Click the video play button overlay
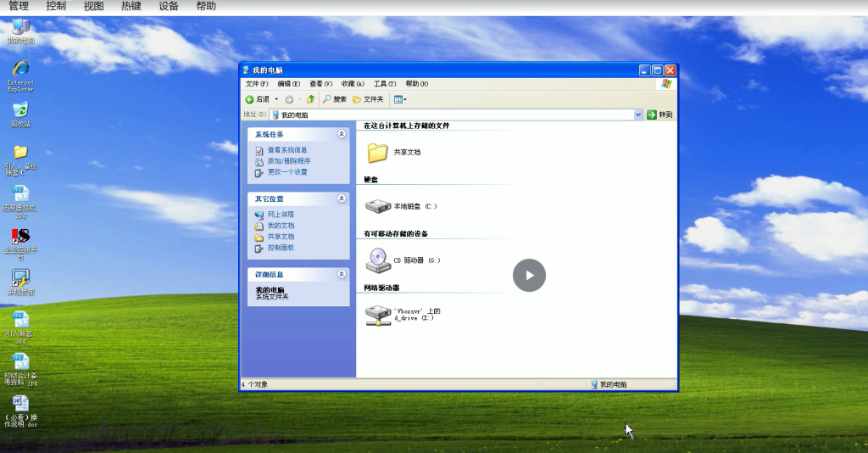Screen dimensions: 868x453 pyautogui.click(x=529, y=275)
